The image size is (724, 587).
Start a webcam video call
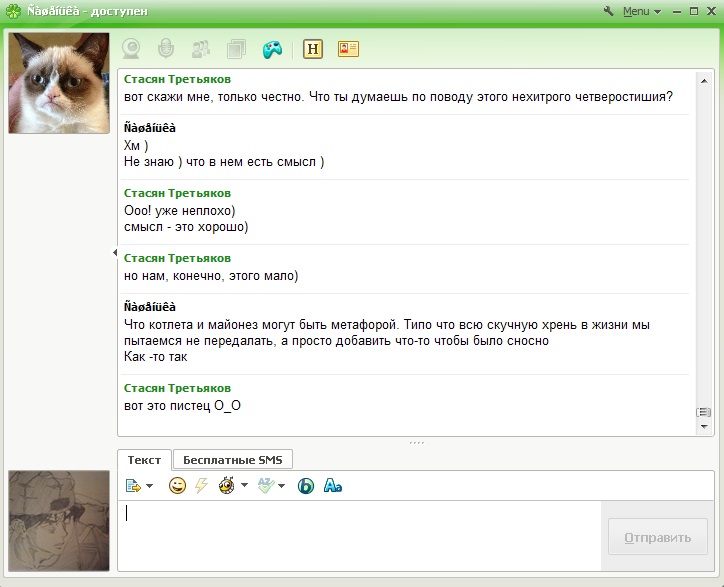[x=132, y=48]
